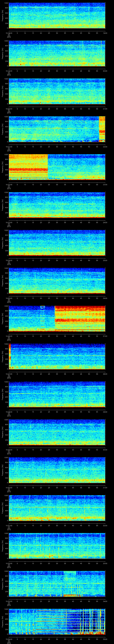Select the 19:20:00 start time label
Viewport: 114px width, 644px height.
tap(9, 109)
